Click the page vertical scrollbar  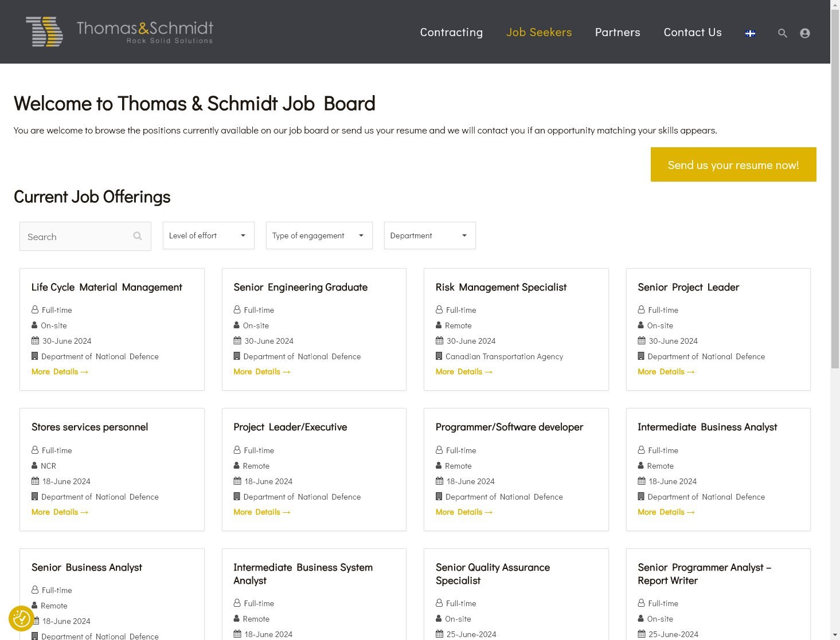pos(835,189)
